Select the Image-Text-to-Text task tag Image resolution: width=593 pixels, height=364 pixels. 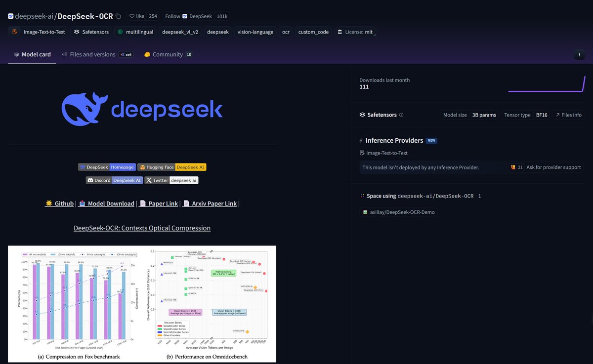38,32
